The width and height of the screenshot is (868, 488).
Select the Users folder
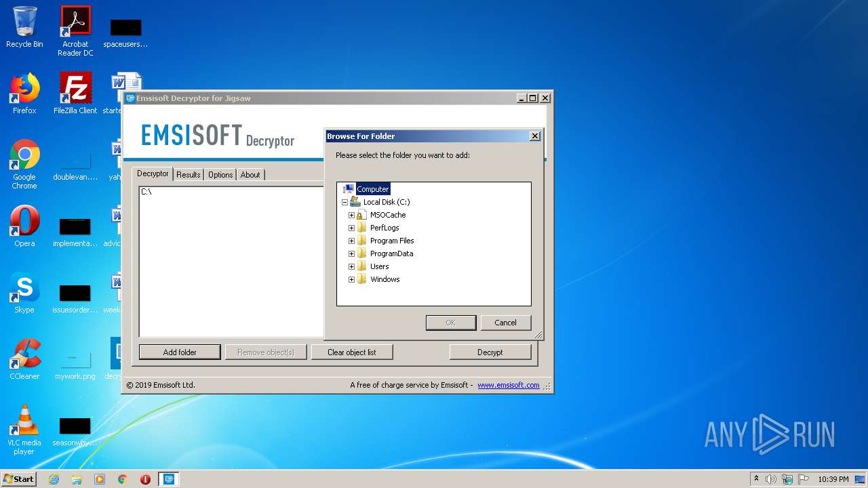[x=379, y=266]
